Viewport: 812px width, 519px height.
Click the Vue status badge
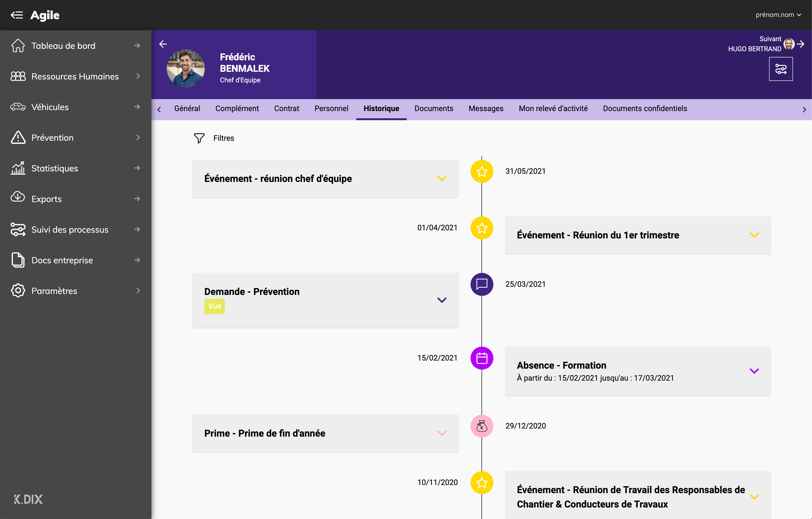[x=214, y=306]
